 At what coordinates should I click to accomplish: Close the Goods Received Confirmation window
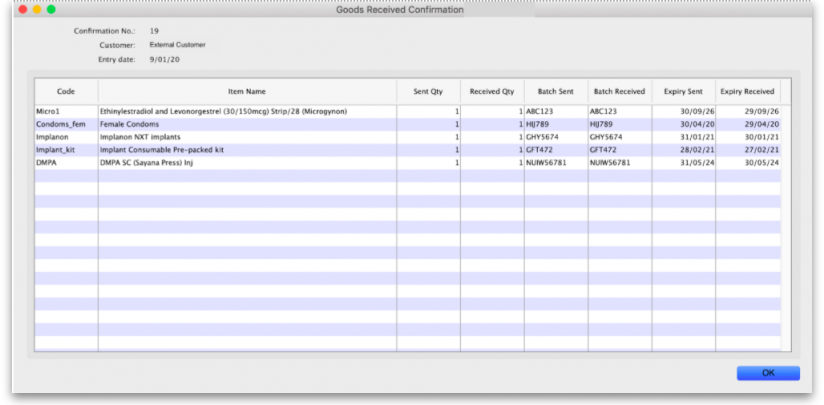coord(23,9)
